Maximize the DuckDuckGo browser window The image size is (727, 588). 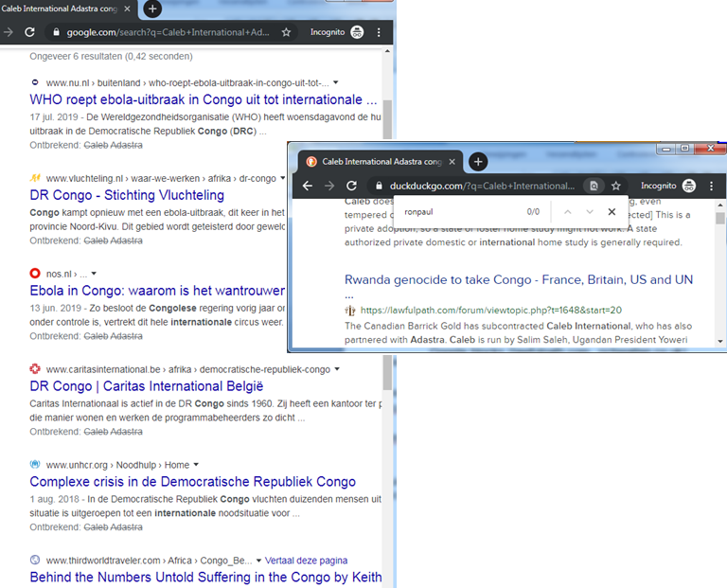684,149
